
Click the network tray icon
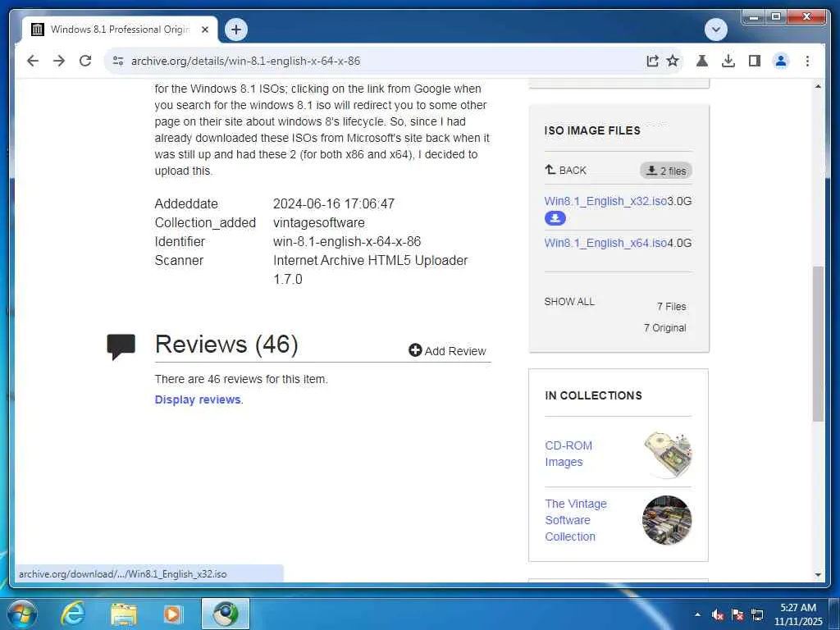pos(757,615)
